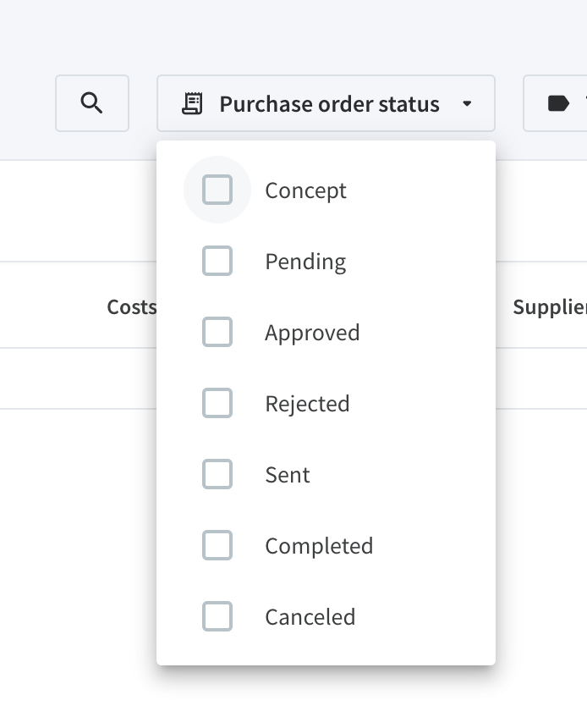Click the Costs column header
Image resolution: width=587 pixels, height=728 pixels.
(x=131, y=306)
